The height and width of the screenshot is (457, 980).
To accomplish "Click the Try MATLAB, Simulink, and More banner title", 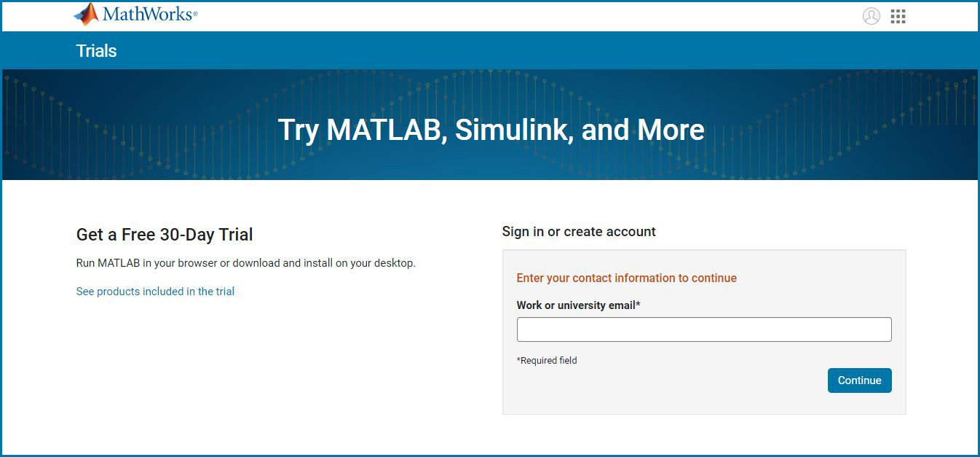I will [491, 130].
